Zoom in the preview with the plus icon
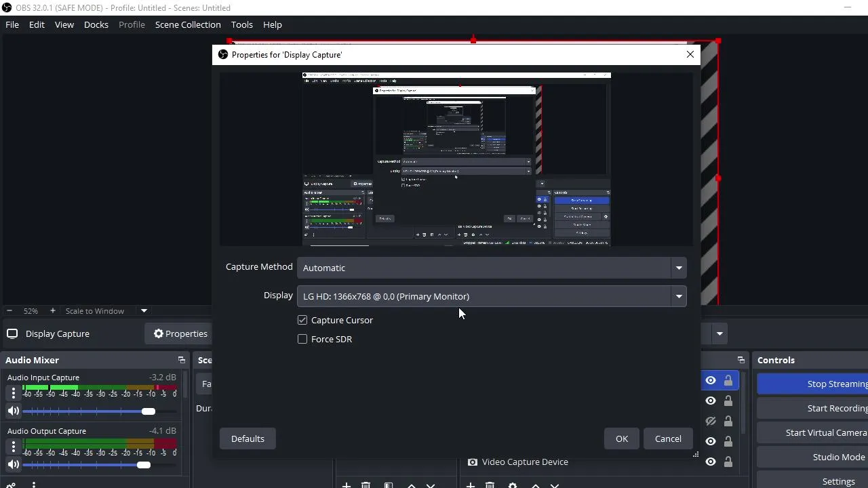This screenshot has width=868, height=488. 53,310
